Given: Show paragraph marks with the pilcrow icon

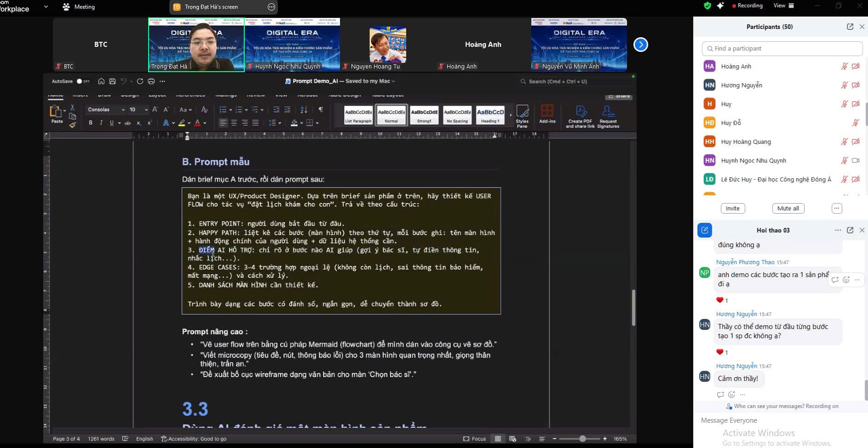Looking at the screenshot, I should (x=321, y=109).
